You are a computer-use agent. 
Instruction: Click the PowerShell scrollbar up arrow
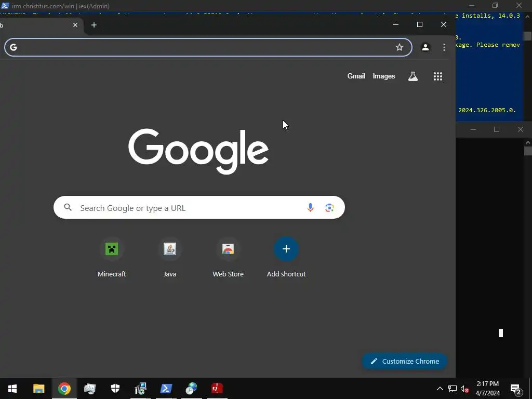[528, 16]
